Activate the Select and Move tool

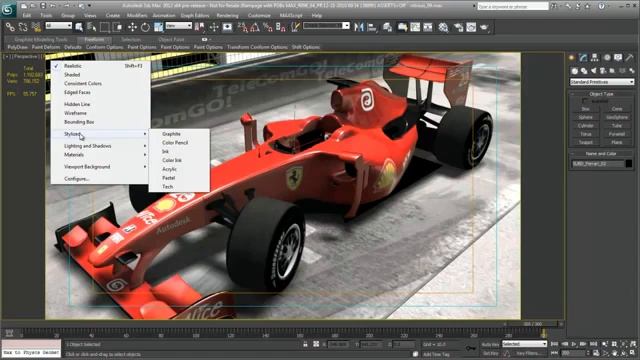tap(132, 27)
